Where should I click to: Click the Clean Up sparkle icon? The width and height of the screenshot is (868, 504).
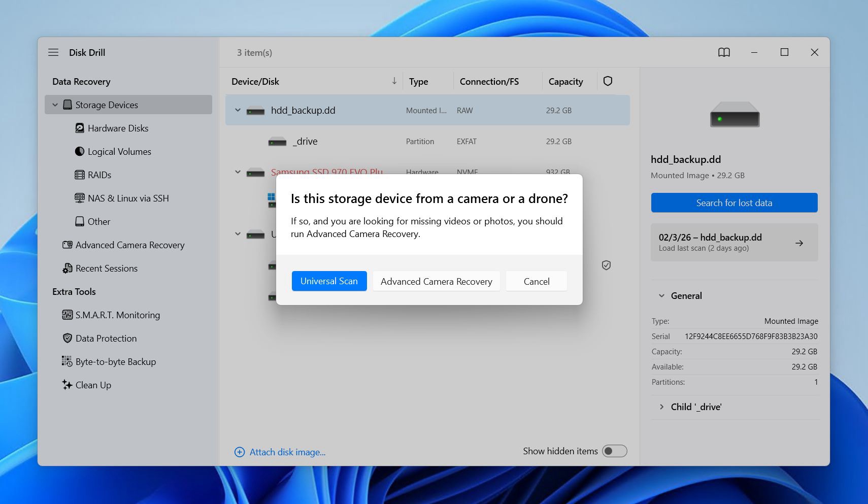(67, 385)
